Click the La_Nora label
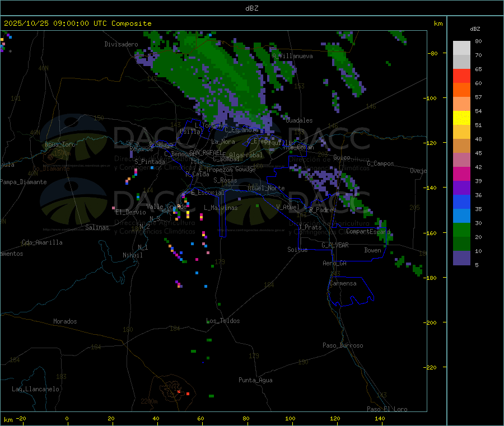The height and width of the screenshot is (426, 504). click(x=223, y=142)
